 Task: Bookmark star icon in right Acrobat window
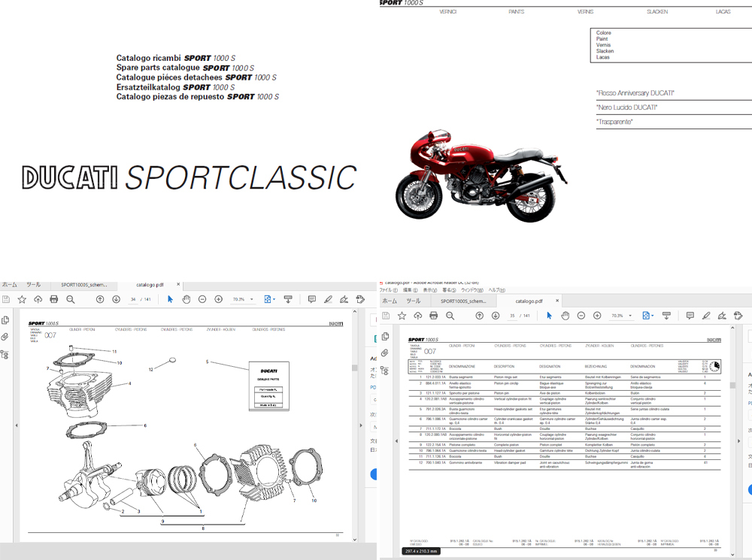point(402,316)
